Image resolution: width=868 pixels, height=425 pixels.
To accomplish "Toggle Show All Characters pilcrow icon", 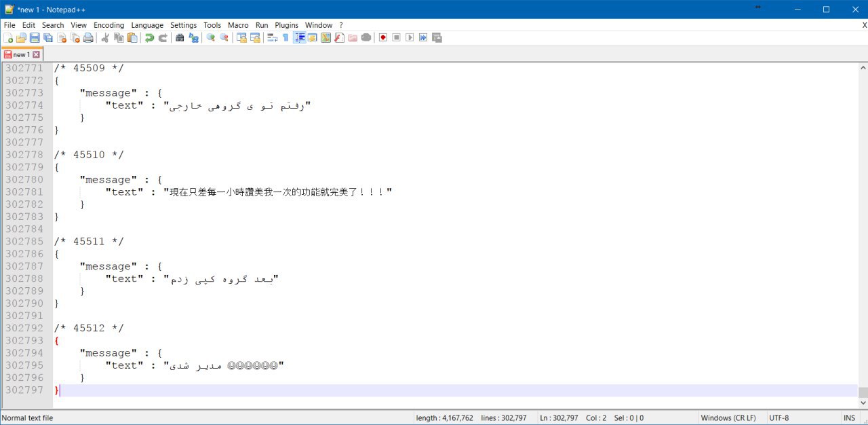I will [285, 38].
